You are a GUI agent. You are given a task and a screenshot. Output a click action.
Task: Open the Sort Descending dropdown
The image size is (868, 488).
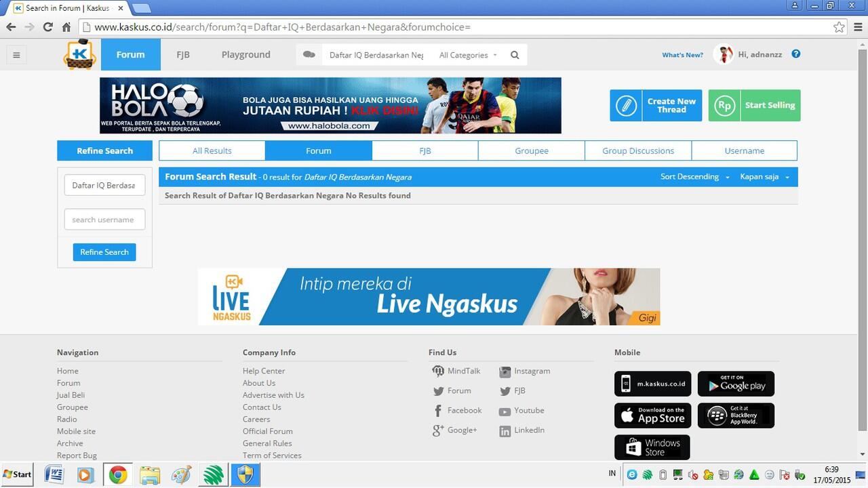[x=695, y=177]
